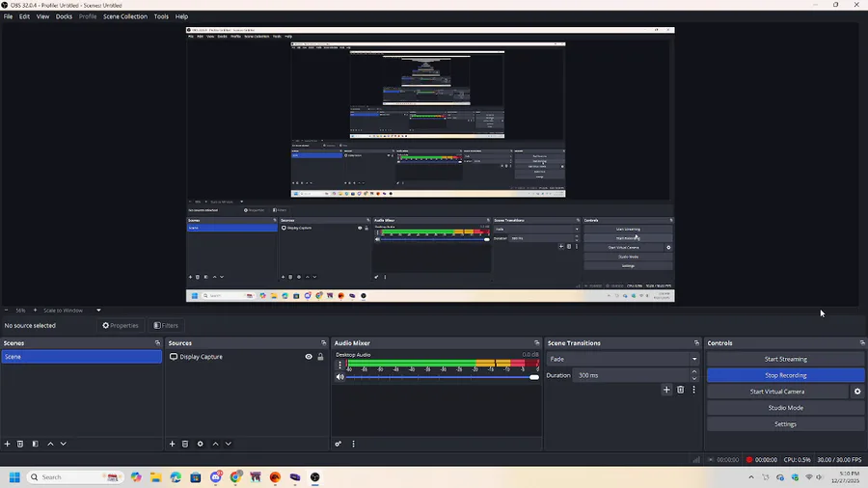This screenshot has width=868, height=488.
Task: Open advanced audio properties gears icon
Action: [339, 444]
